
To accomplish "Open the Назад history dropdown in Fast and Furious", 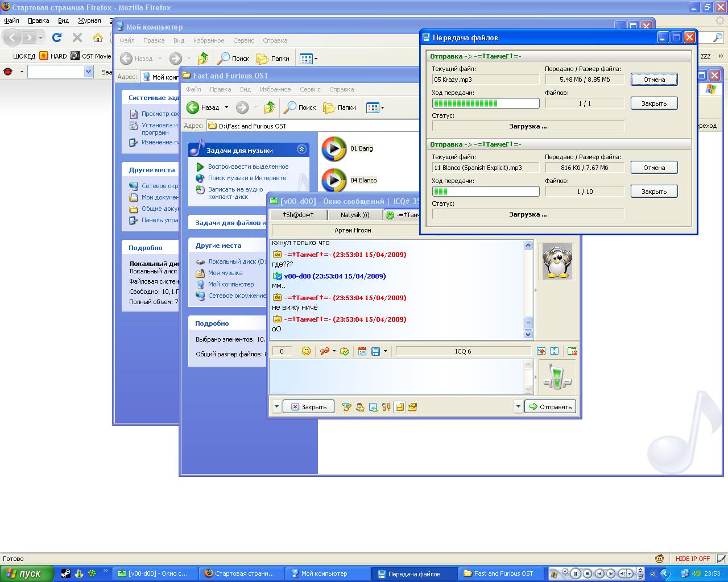I will [226, 107].
